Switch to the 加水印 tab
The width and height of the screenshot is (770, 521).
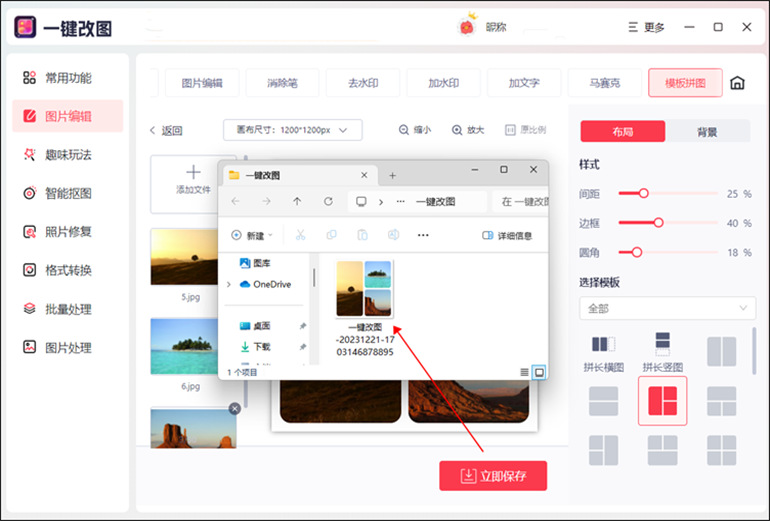(x=443, y=83)
